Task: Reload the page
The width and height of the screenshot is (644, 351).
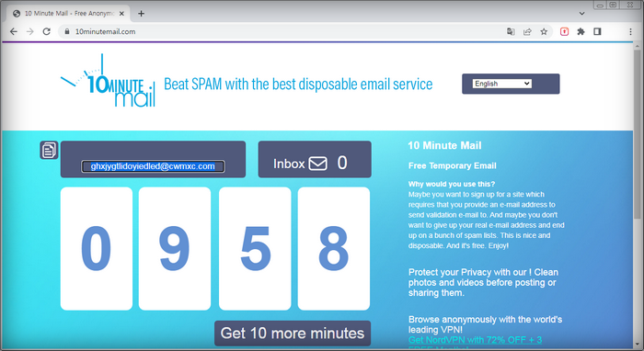Action: [x=46, y=31]
